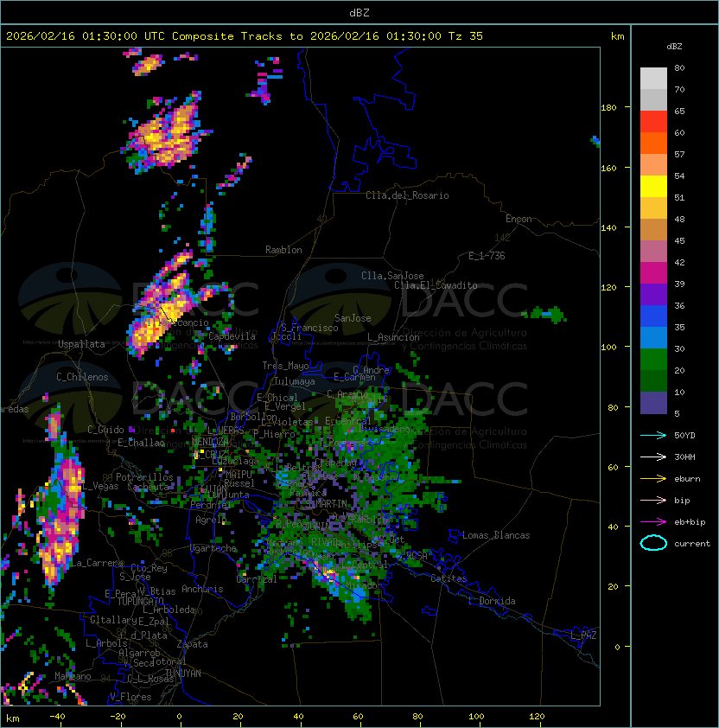719x728 pixels.
Task: Click the 'Zapata' map label
Action: 192,644
